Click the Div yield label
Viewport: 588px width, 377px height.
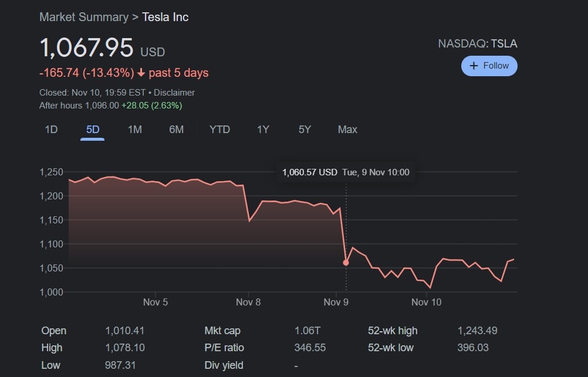coord(224,365)
